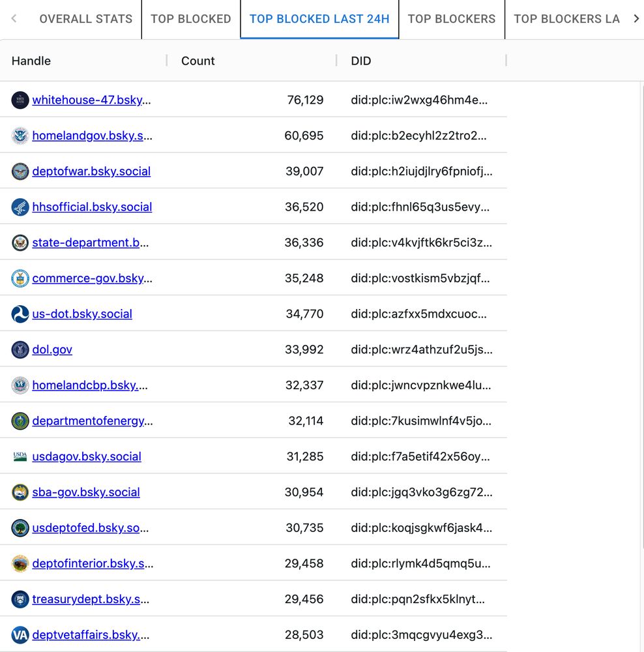Click the whitehouse-47 avatar icon
644x652 pixels.
point(20,100)
